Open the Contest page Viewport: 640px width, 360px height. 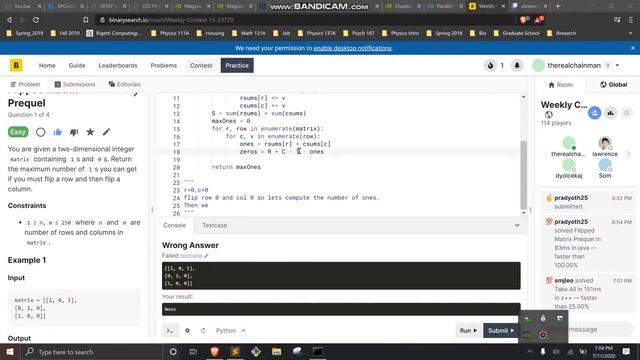(201, 65)
